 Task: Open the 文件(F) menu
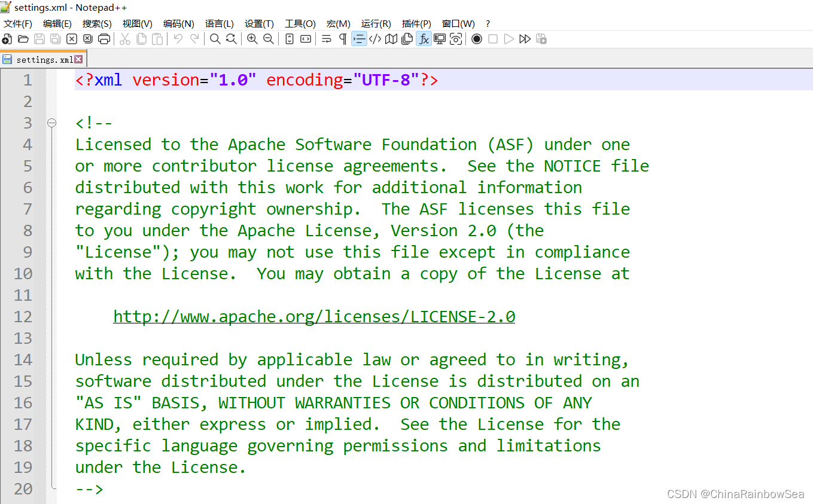(18, 24)
